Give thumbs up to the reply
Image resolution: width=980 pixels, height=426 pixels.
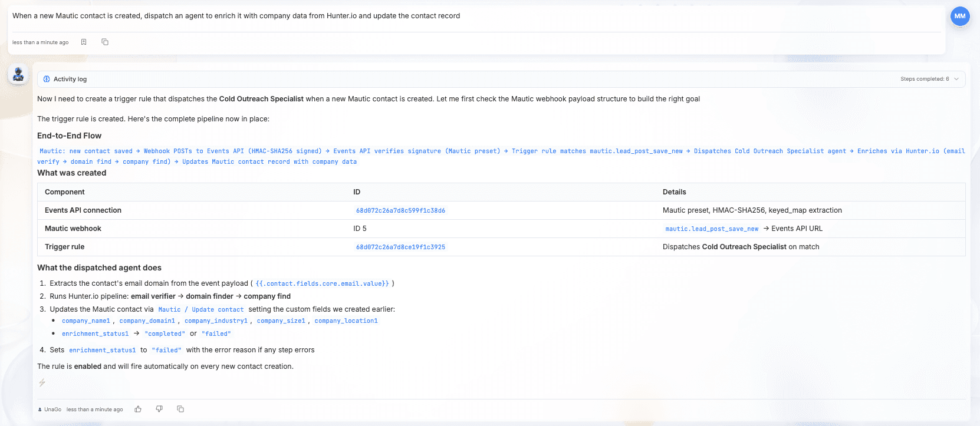coord(138,409)
